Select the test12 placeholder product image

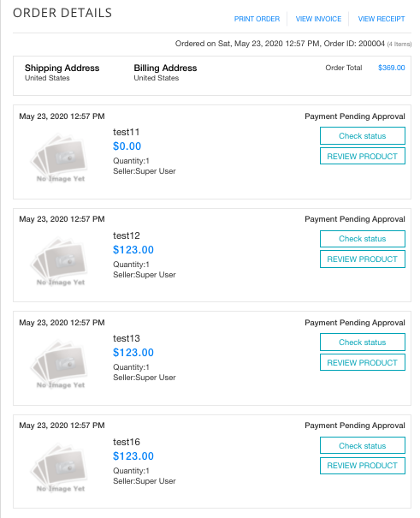[x=61, y=261]
